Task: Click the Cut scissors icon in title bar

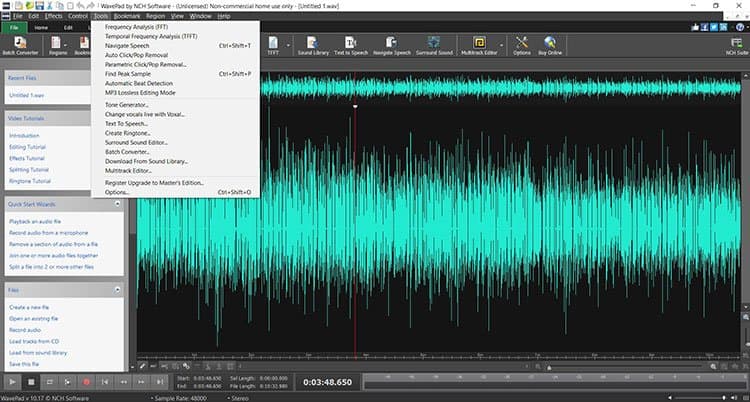Action: [x=49, y=6]
